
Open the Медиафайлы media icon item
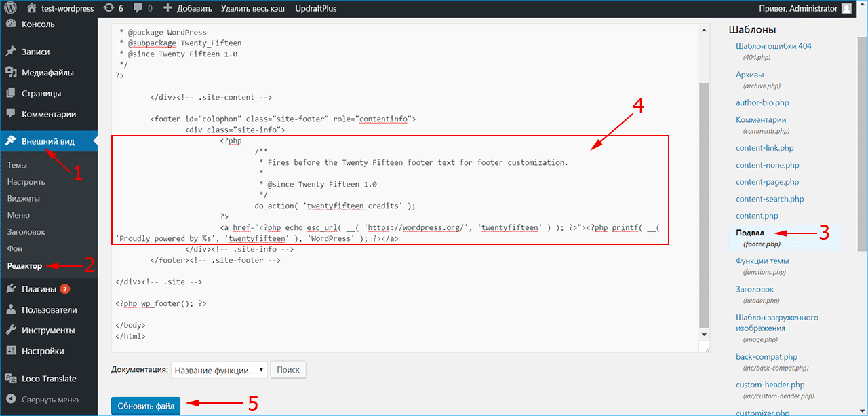pos(10,73)
